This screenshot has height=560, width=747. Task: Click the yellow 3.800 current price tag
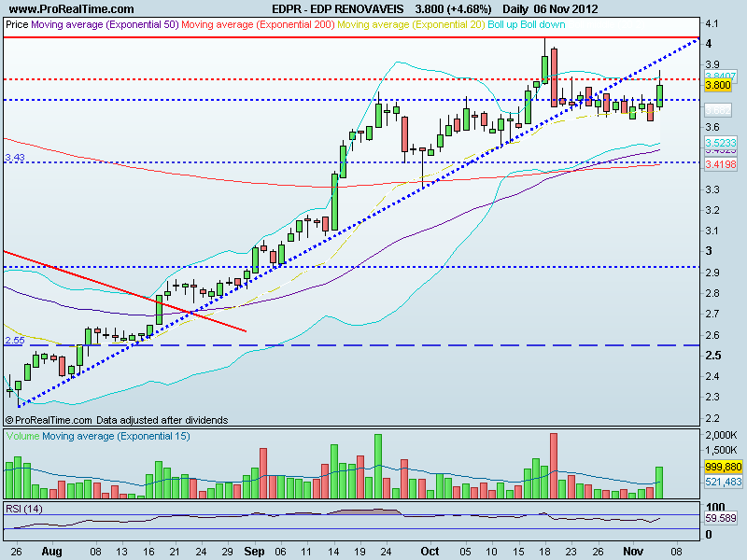pos(718,85)
